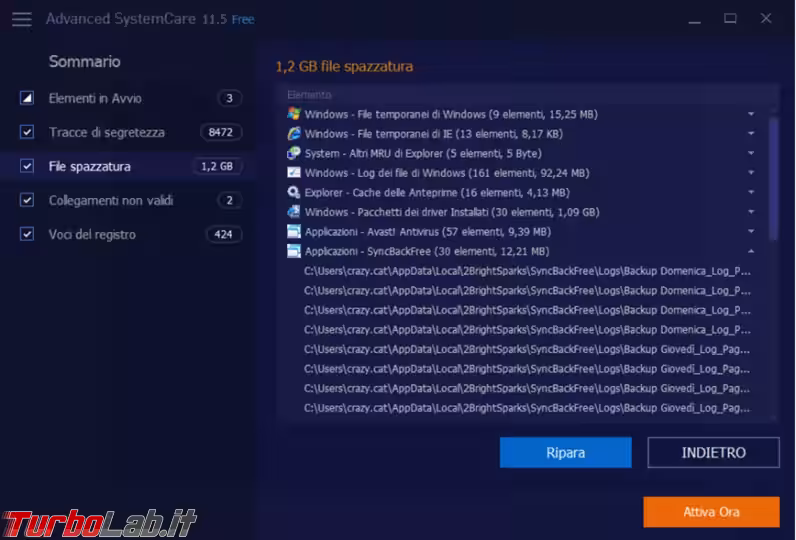796x540 pixels.
Task: Click the Free edition label in title
Action: pyautogui.click(x=243, y=20)
